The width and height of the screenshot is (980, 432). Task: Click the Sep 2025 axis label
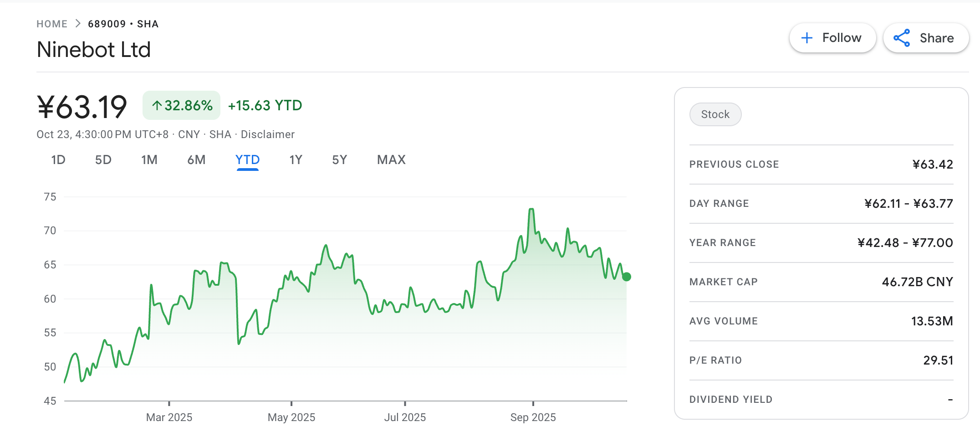[x=533, y=417]
